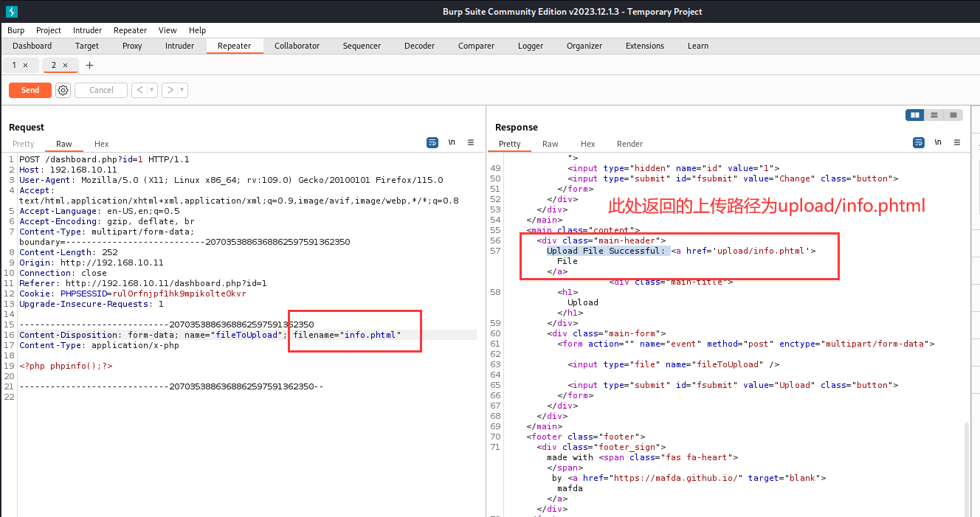Screen dimensions: 980x517
Task: Click filename="info.phtml" in the request
Action: pyautogui.click(x=347, y=335)
